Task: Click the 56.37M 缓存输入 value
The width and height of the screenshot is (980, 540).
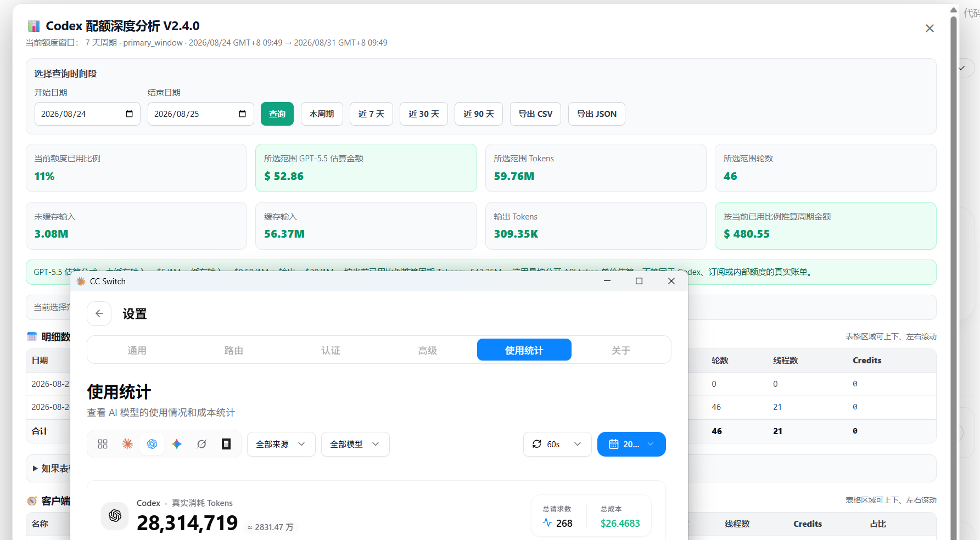Action: pos(284,234)
